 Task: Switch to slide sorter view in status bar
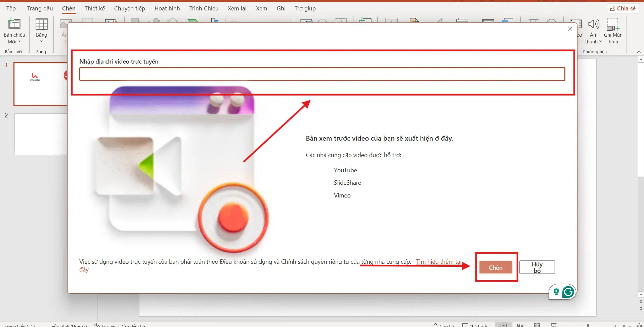(520, 325)
